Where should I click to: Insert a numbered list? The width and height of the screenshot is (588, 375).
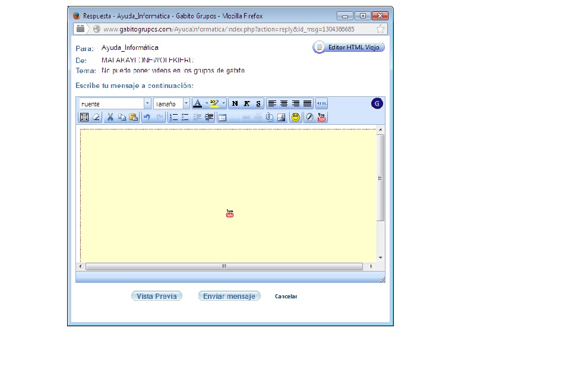click(x=174, y=117)
